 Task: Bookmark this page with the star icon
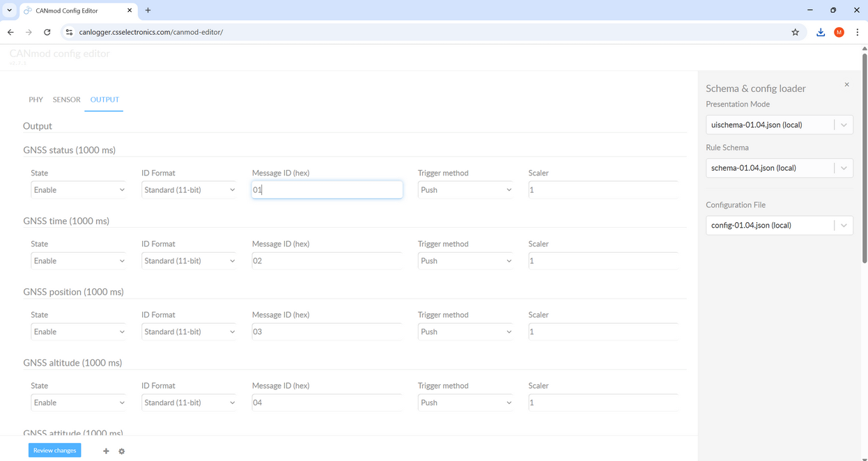click(x=795, y=32)
